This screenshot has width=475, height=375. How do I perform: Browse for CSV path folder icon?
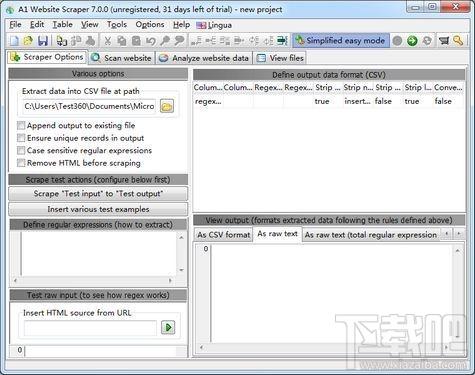pos(167,106)
